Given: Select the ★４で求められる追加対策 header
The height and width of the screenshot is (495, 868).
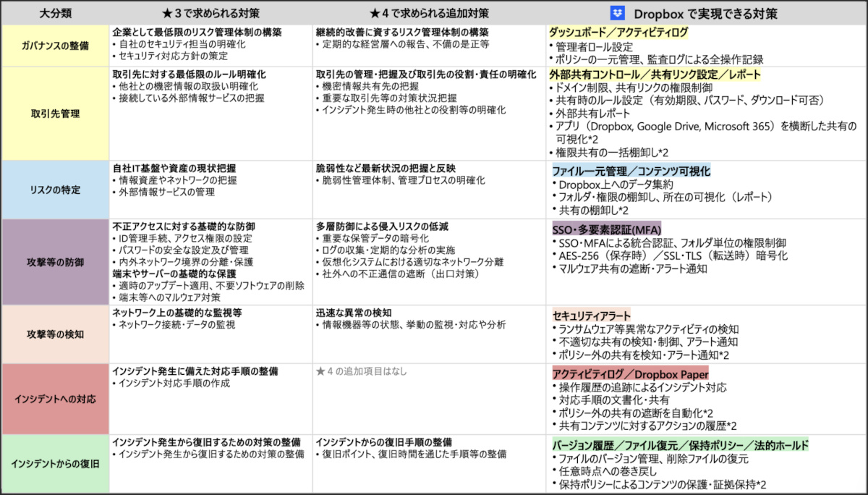Looking at the screenshot, I should pos(429,13).
